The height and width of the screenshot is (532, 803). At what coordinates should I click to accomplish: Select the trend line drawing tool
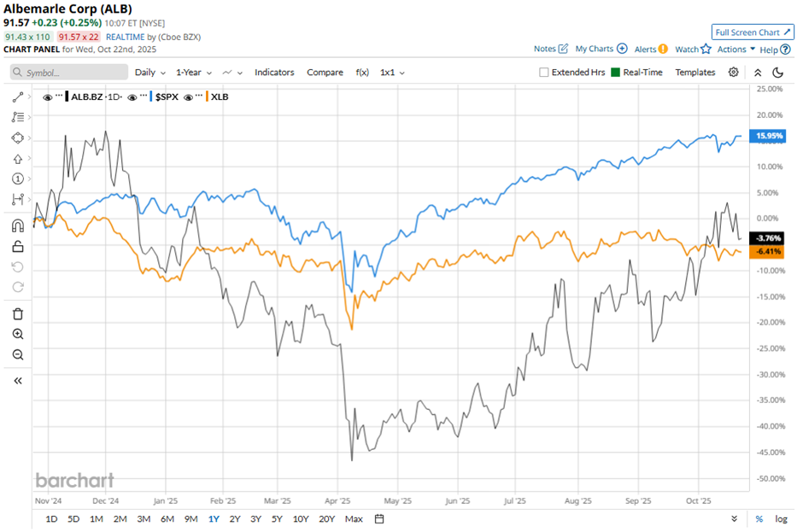[x=18, y=97]
